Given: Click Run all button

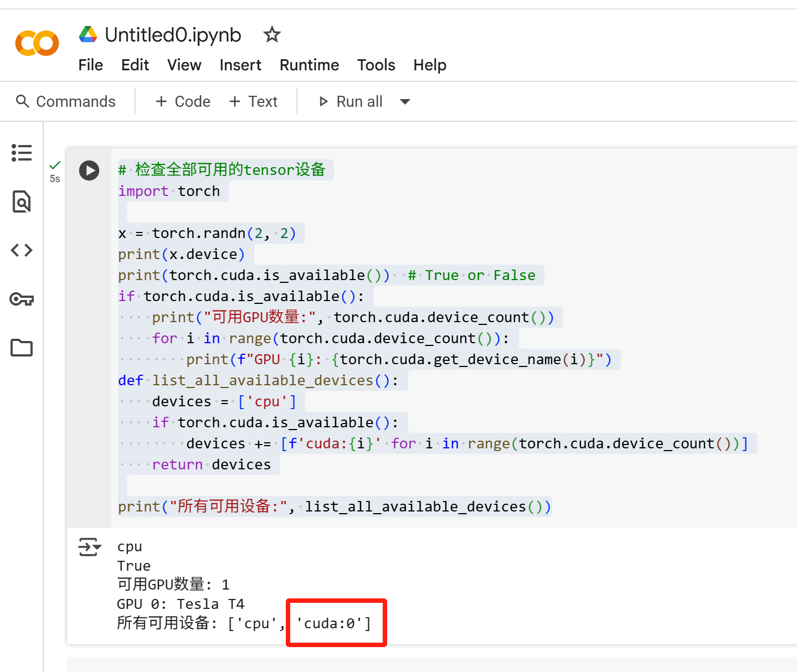Looking at the screenshot, I should 351,102.
